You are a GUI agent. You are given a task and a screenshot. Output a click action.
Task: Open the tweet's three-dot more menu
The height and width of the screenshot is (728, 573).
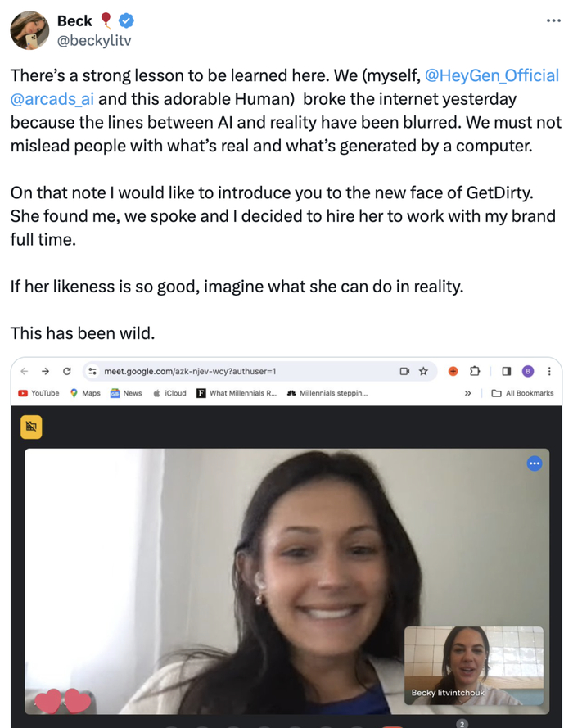click(553, 20)
